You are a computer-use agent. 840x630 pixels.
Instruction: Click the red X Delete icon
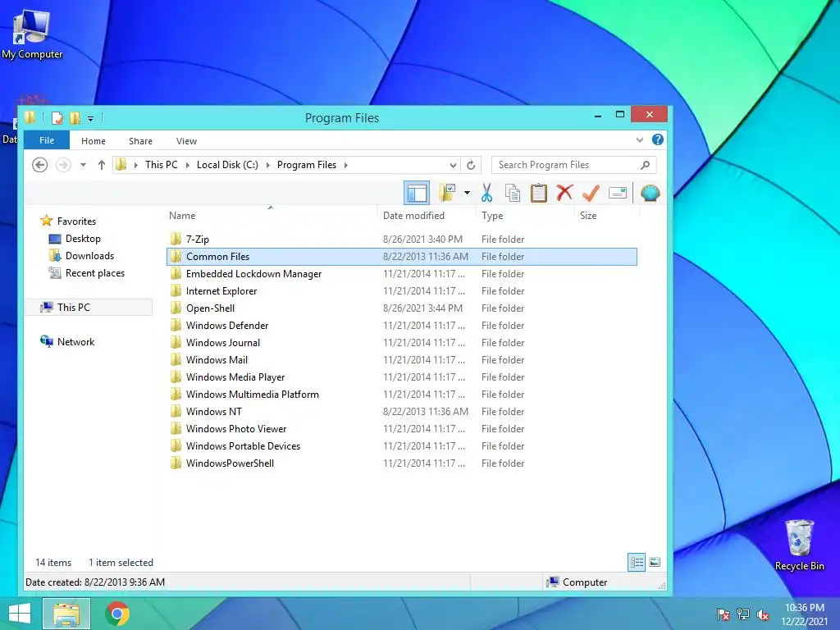pyautogui.click(x=564, y=192)
